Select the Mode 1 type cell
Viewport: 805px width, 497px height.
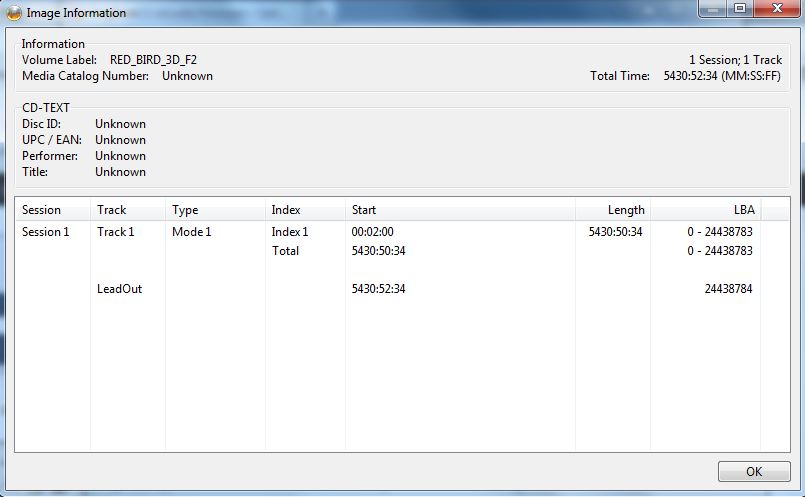click(191, 232)
